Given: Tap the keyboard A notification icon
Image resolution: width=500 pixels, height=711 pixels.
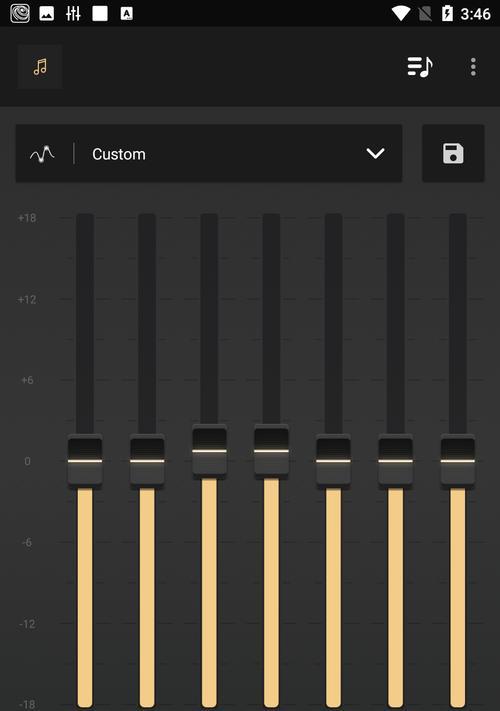Looking at the screenshot, I should click(x=126, y=14).
